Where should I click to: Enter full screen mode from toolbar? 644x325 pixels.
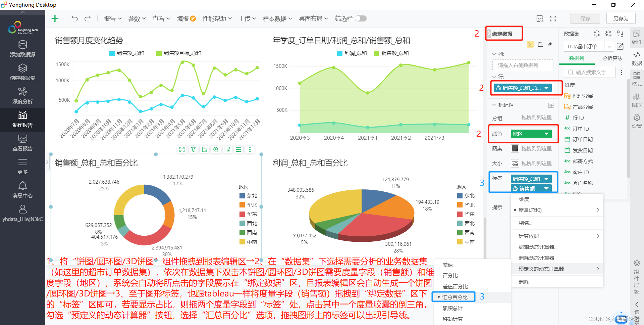[553, 18]
